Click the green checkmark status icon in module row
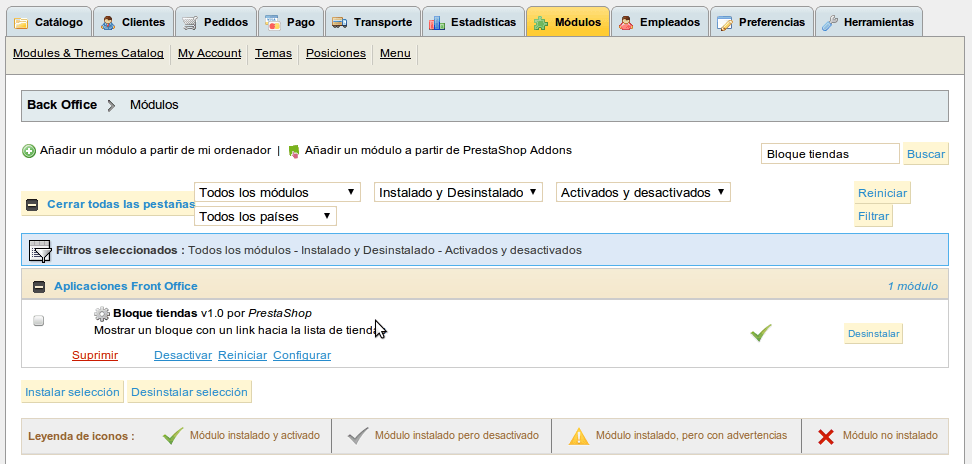Screen dimensions: 972x464 pyautogui.click(x=761, y=333)
